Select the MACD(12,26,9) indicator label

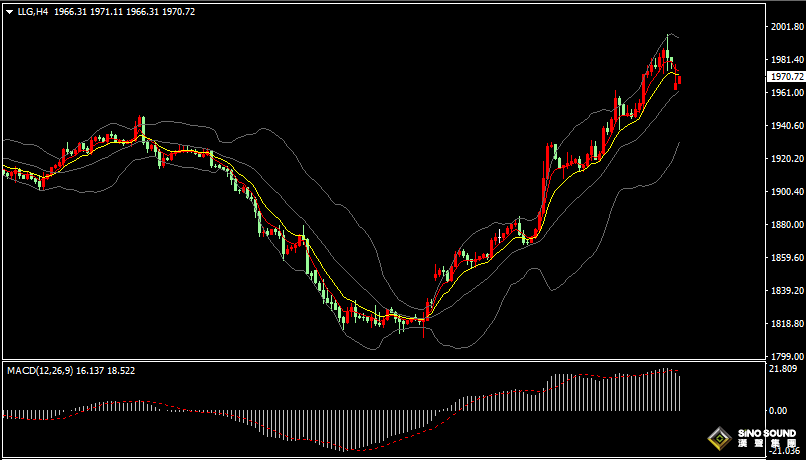coord(41,370)
